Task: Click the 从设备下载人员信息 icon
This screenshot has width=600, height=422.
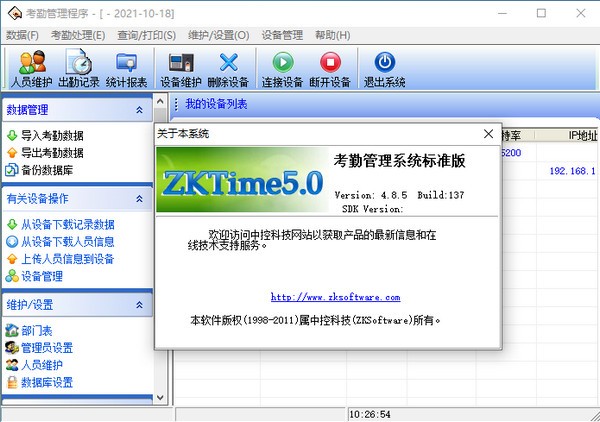Action: click(12, 241)
